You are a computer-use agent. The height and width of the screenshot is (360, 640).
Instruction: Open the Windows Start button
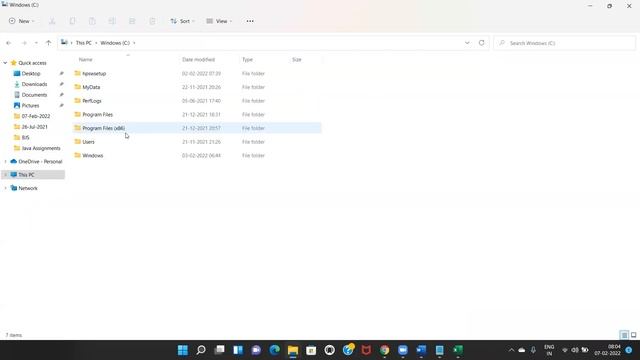click(183, 350)
